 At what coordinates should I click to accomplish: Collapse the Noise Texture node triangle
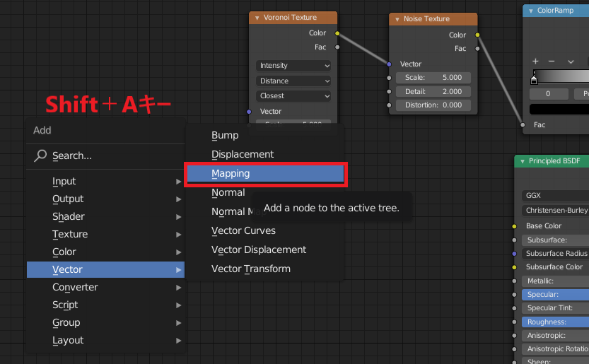pyautogui.click(x=397, y=19)
